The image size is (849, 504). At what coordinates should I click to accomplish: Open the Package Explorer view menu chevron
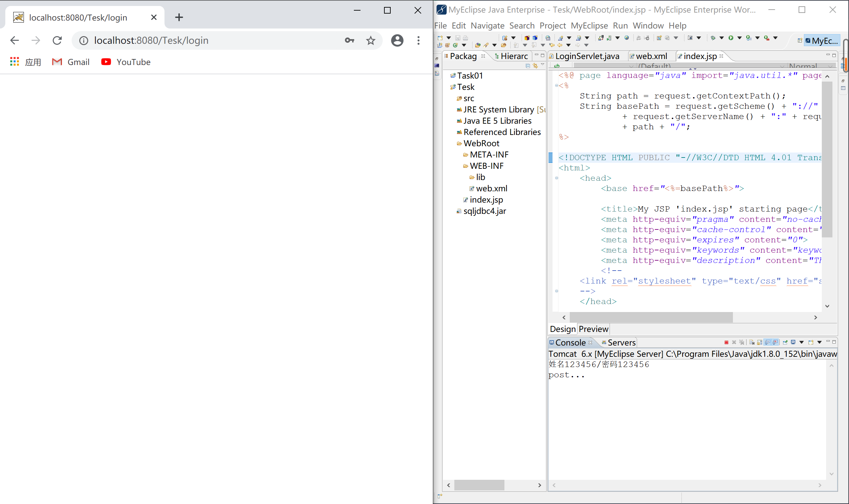click(x=543, y=65)
